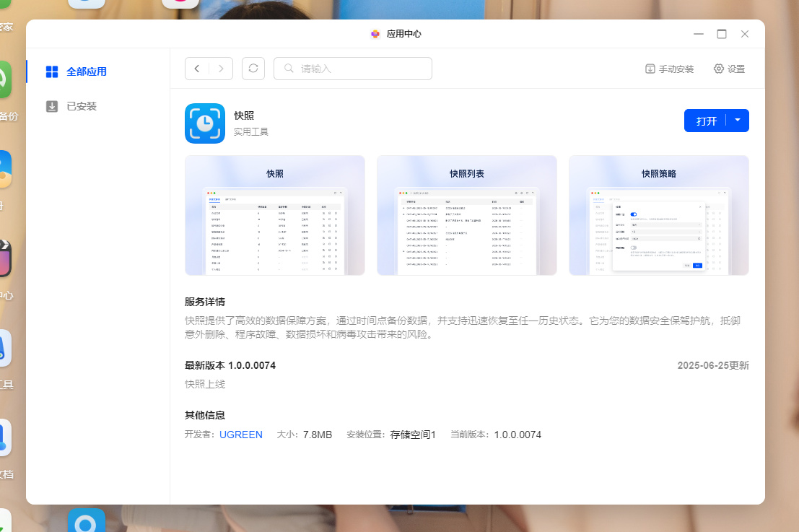Click the 其他信息 heading
Screen dimensions: 799x532
(205, 415)
